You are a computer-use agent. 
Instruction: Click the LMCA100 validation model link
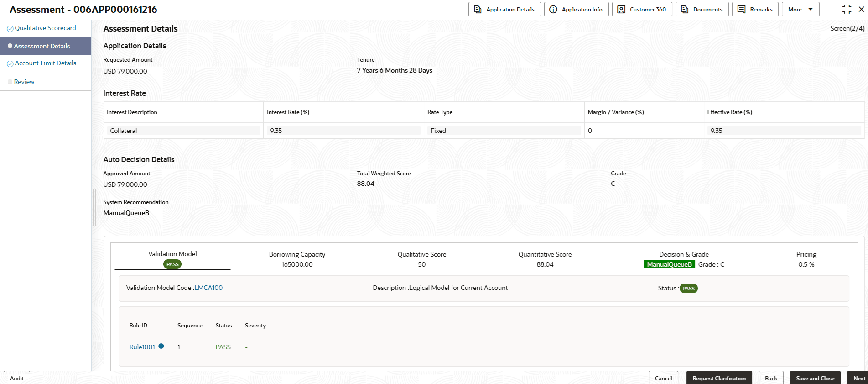[208, 288]
